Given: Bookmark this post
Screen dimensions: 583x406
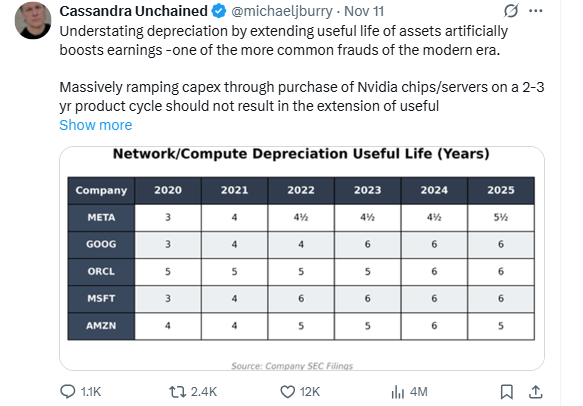Looking at the screenshot, I should pyautogui.click(x=507, y=392).
